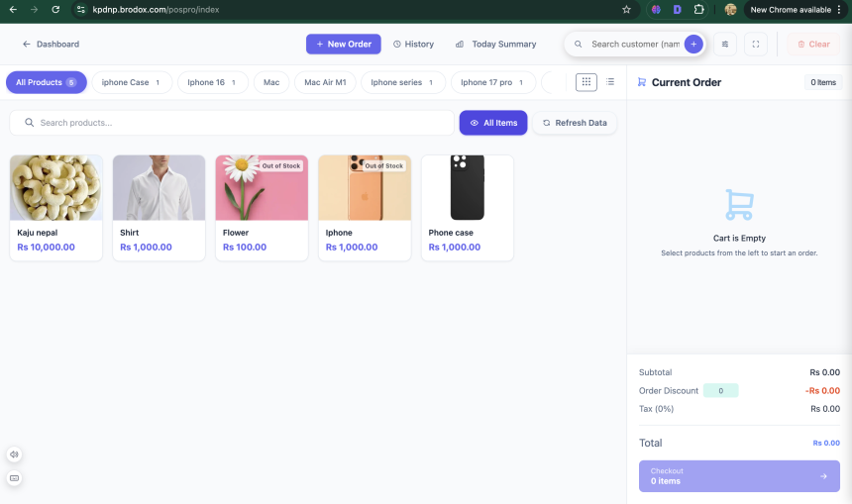
Task: Click the Tax (0%) label
Action: [656, 408]
